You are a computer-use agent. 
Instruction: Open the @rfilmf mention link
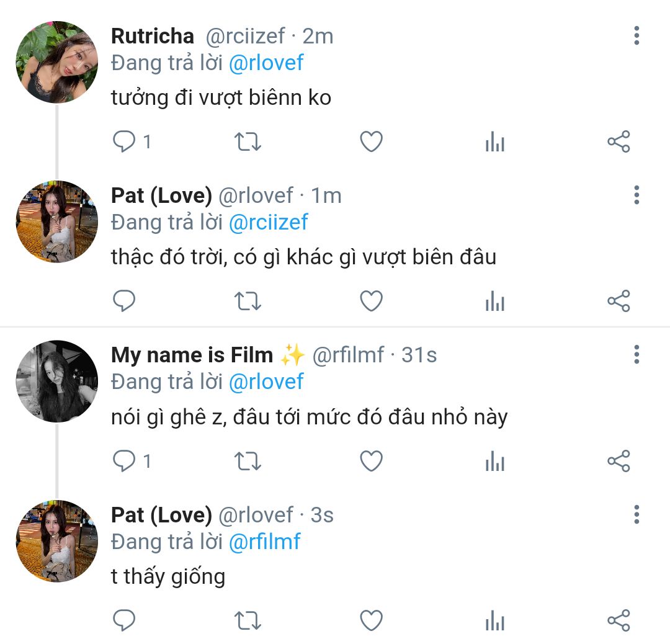pyautogui.click(x=264, y=542)
